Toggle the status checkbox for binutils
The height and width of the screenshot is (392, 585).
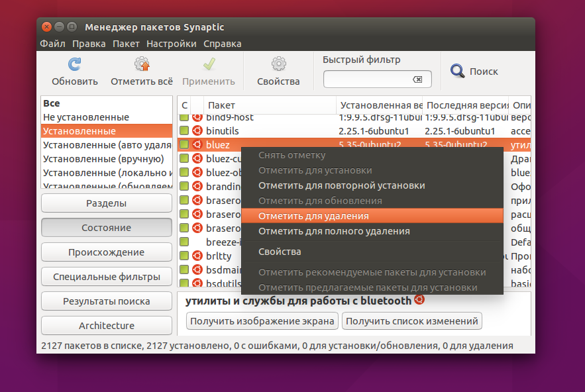click(x=184, y=130)
